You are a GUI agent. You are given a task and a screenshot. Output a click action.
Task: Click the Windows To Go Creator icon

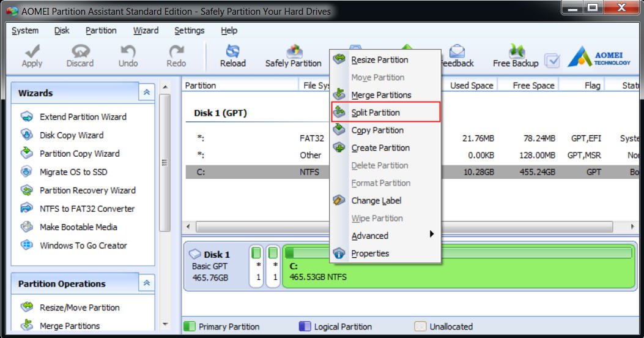pos(27,245)
